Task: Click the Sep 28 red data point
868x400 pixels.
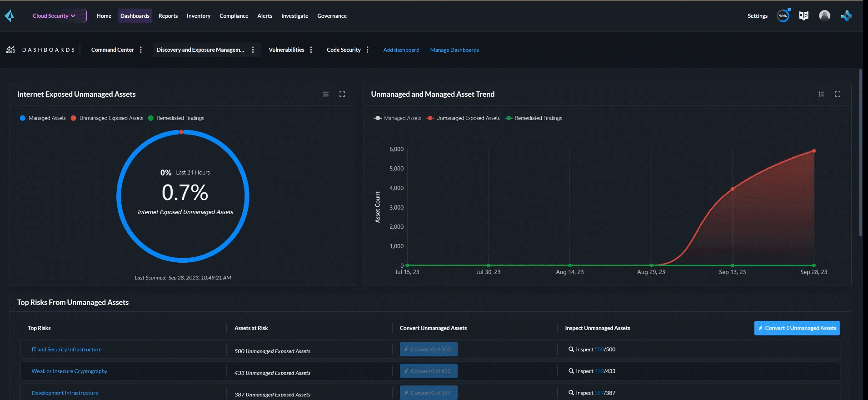Action: (814, 151)
